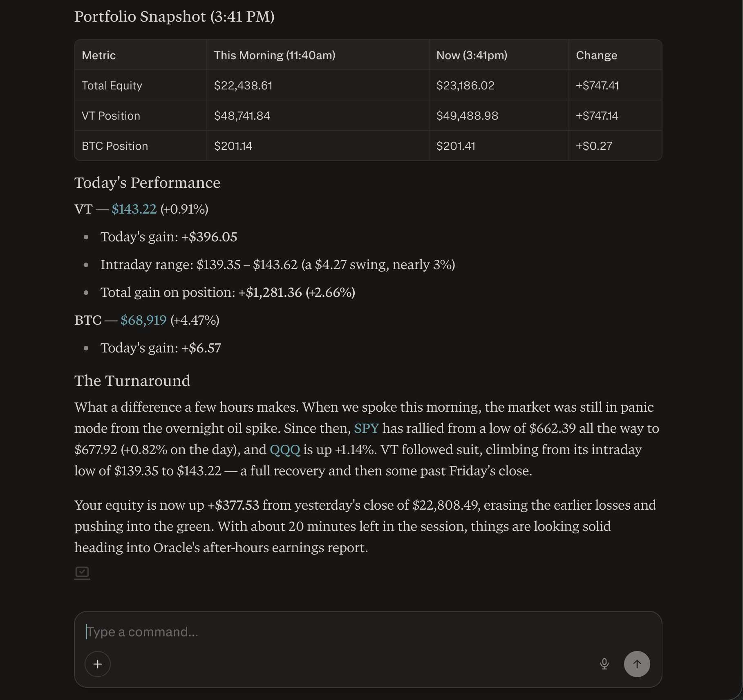The height and width of the screenshot is (700, 743).
Task: Click the "Portfolio Snapshot (3:41 PM)" heading
Action: tap(175, 17)
